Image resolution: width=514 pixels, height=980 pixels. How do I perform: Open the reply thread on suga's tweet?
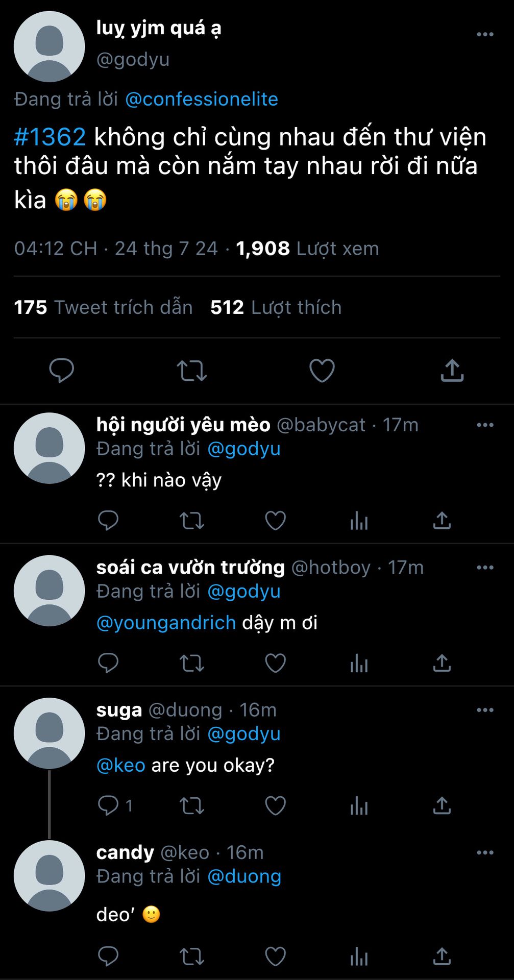click(115, 806)
